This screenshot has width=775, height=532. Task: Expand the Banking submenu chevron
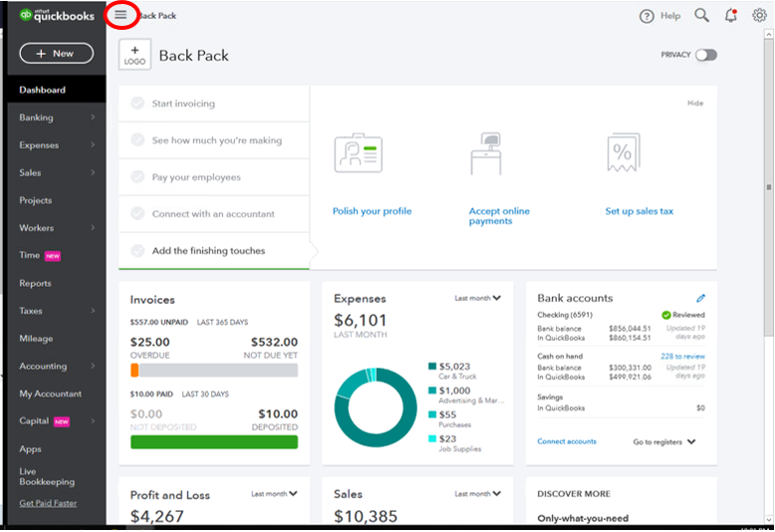93,118
